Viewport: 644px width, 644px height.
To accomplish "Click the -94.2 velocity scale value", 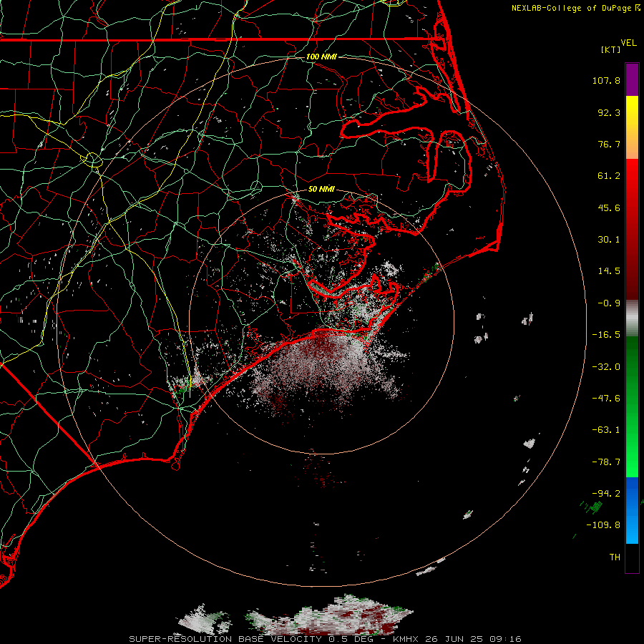I will point(606,494).
